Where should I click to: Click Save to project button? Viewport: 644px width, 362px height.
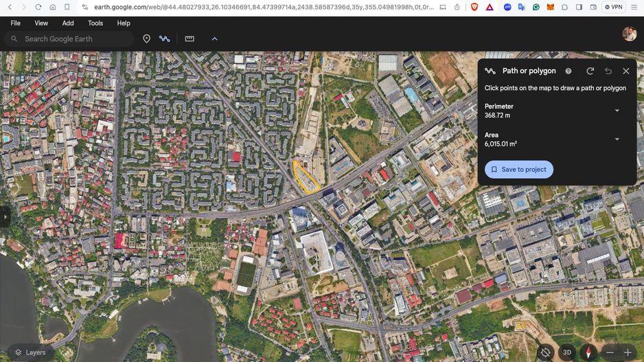(x=518, y=170)
